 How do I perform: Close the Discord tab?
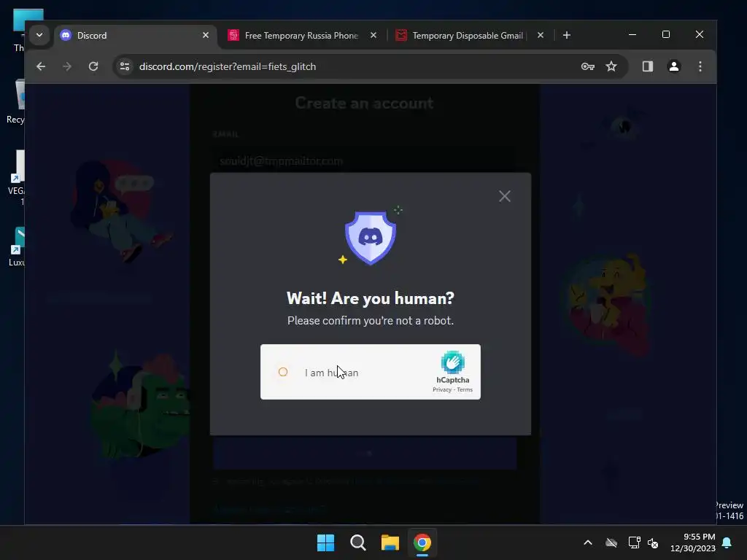(205, 35)
